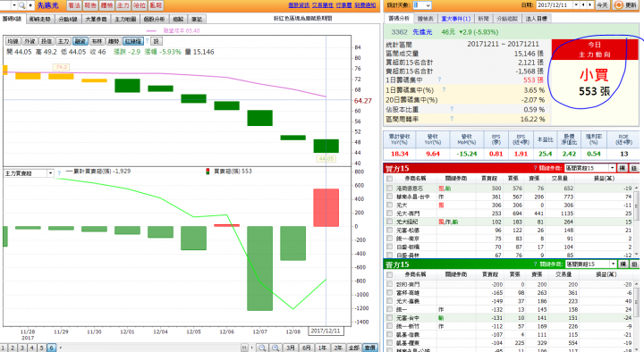644x352 pixels.
Task: Check the box for 港商德意志 row
Action: click(x=389, y=188)
